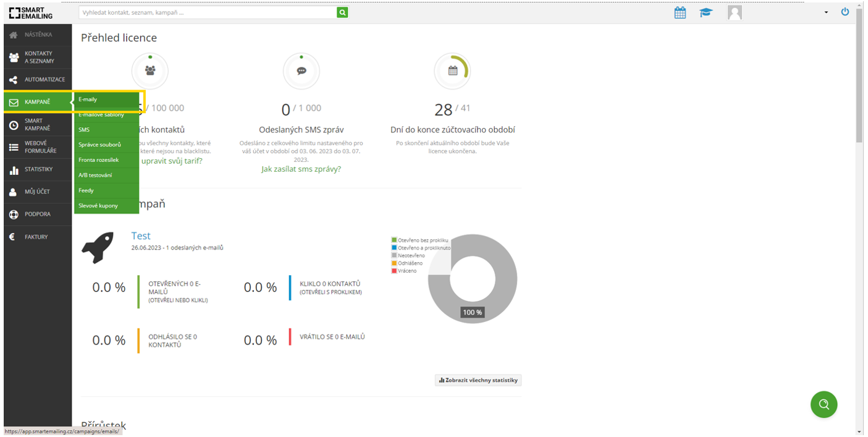Focus the Vyhledat kontakt search field
Image resolution: width=868 pixels, height=437 pixels.
tap(208, 12)
